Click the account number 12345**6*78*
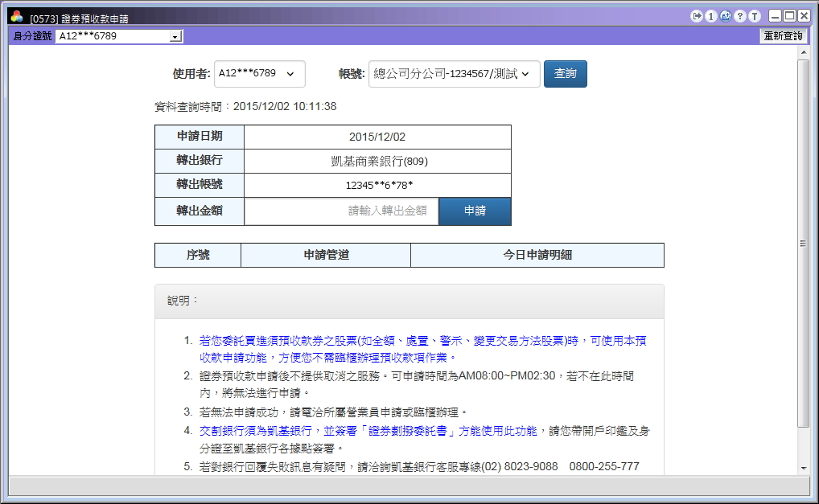This screenshot has width=819, height=504. click(379, 185)
